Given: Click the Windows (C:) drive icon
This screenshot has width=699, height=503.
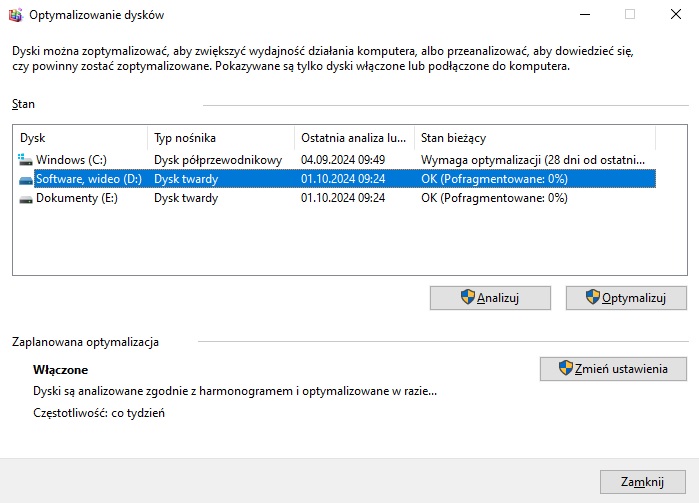Looking at the screenshot, I should 25,159.
